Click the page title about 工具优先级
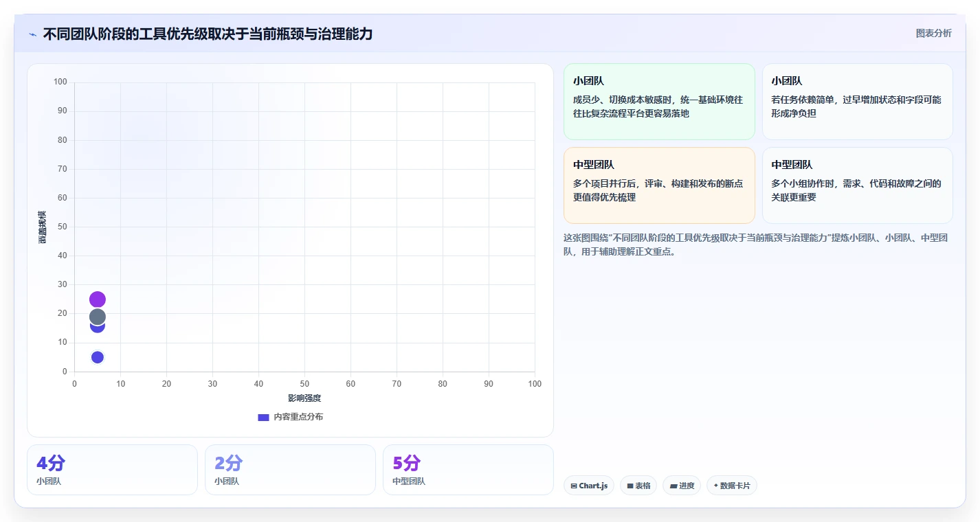 click(208, 34)
